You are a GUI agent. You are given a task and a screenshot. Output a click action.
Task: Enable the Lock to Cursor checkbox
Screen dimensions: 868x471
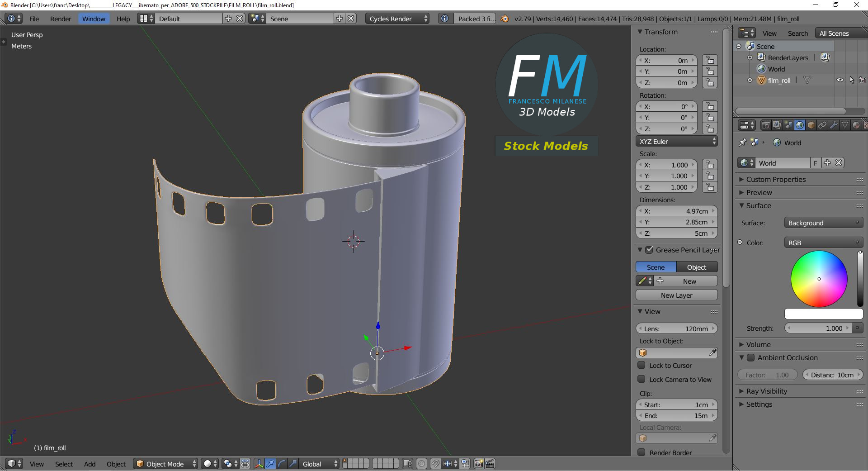coord(642,365)
